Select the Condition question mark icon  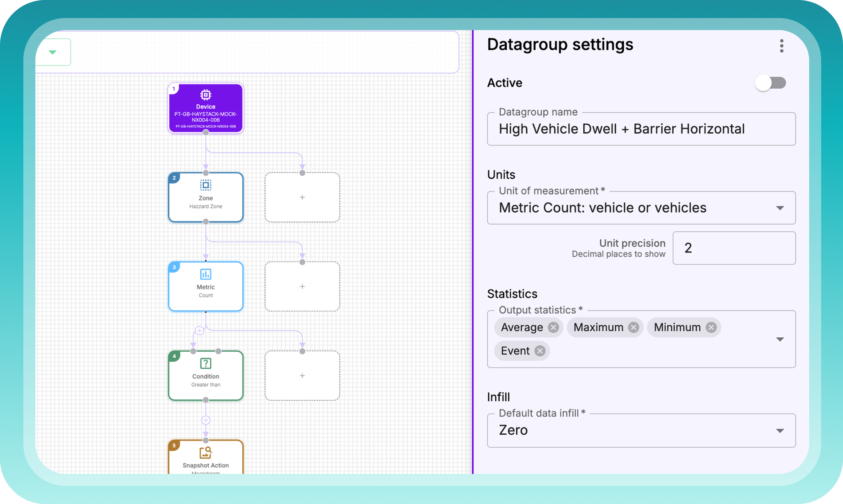coord(205,363)
